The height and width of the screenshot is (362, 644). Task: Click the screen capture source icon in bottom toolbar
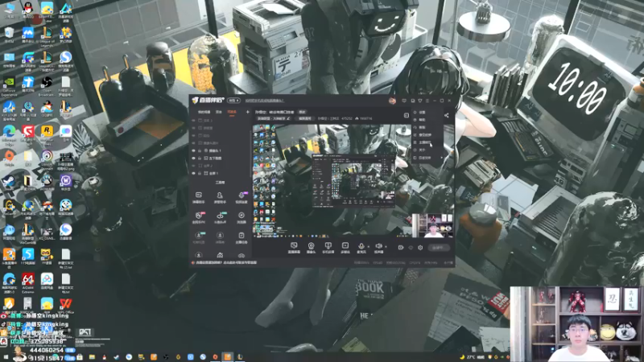294,246
